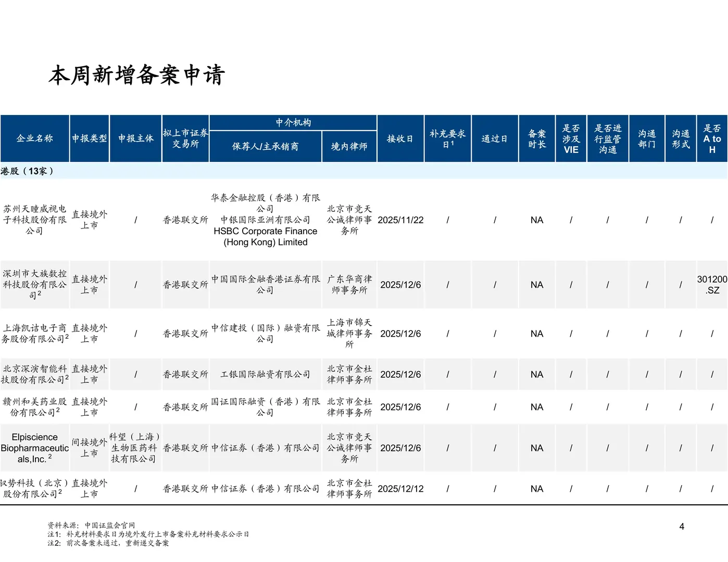Viewport: 728px width, 562px height.
Task: Click the 是否A to H header
Action: point(711,138)
